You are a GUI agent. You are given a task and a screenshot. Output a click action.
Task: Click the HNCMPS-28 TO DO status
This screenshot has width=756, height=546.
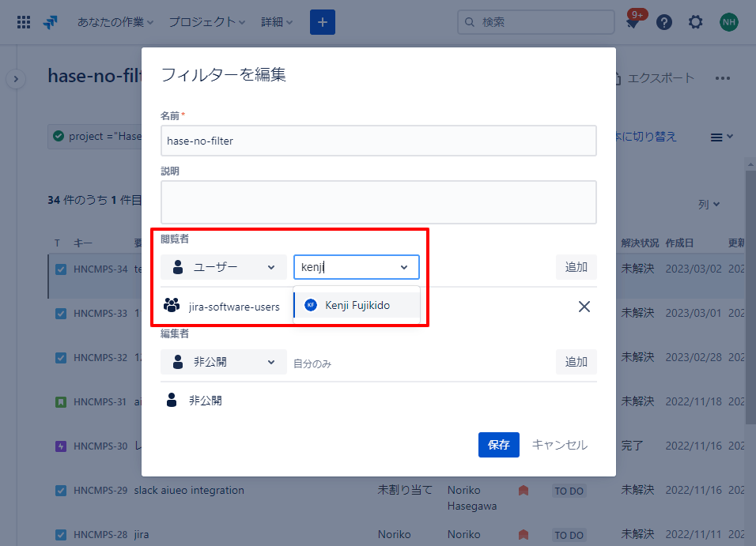coord(569,536)
